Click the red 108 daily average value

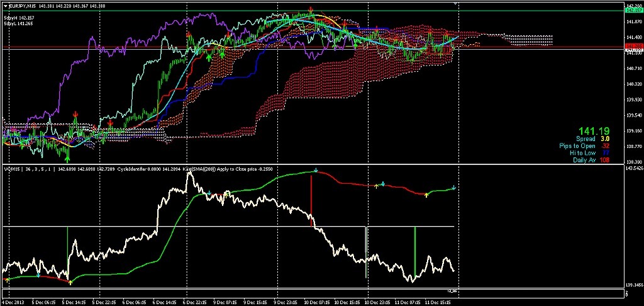coord(604,160)
